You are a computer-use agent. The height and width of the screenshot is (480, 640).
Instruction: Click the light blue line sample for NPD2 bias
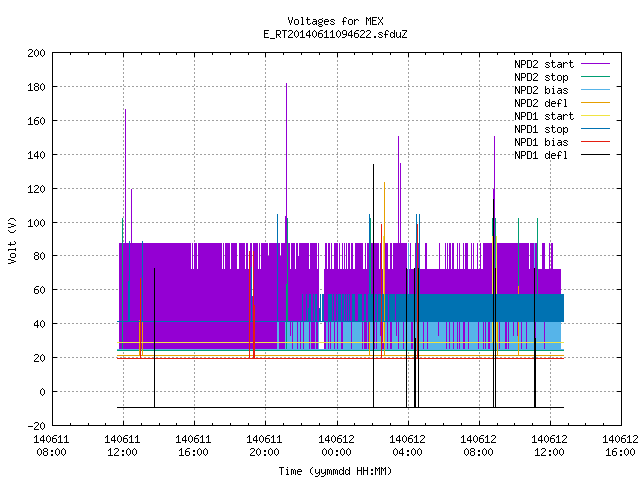tap(595, 90)
